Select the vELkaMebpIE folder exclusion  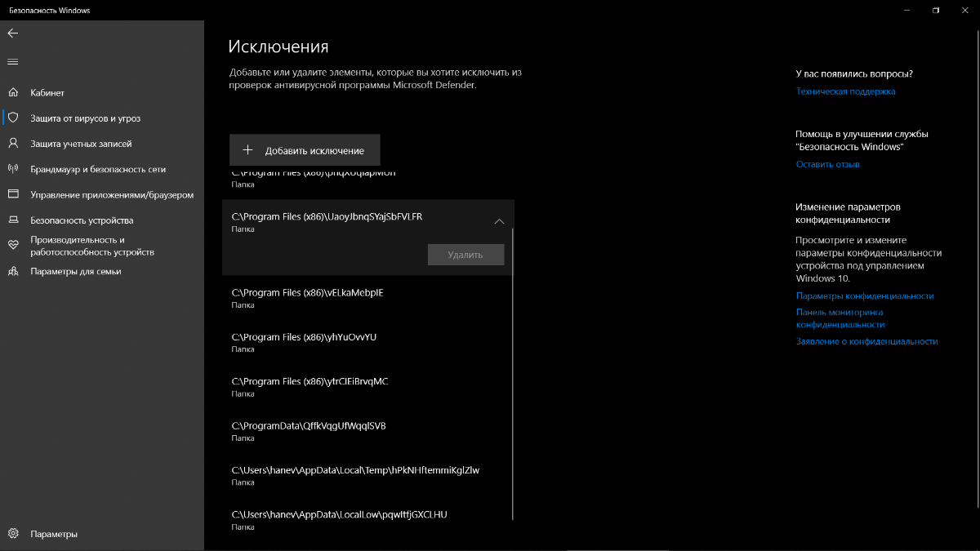tap(368, 298)
